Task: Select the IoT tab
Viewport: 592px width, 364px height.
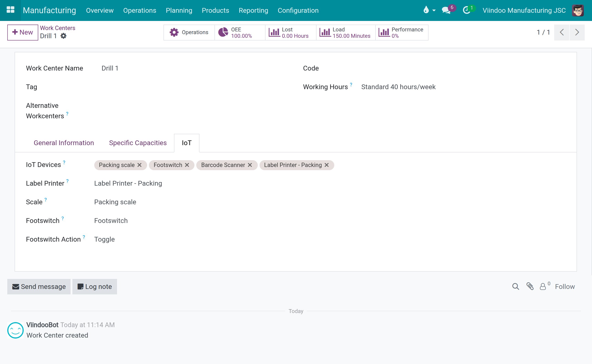Action: [x=187, y=143]
